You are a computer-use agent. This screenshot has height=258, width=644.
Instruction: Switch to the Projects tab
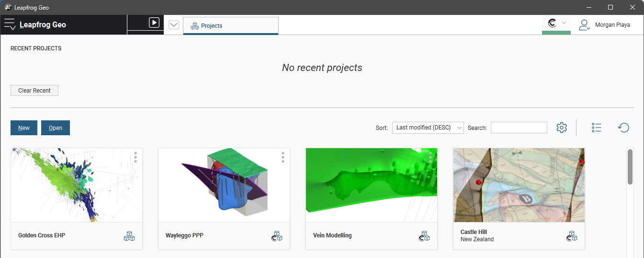[x=230, y=26]
